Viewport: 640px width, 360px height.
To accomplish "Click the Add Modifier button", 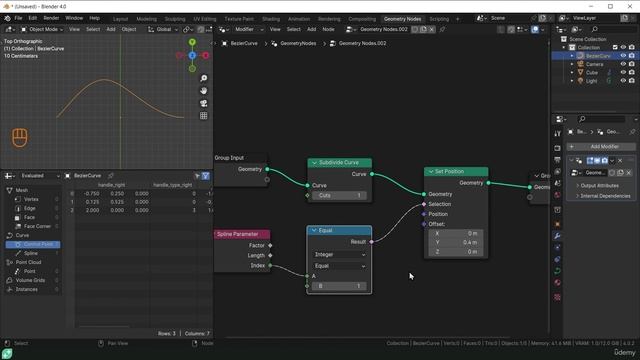I will [601, 147].
